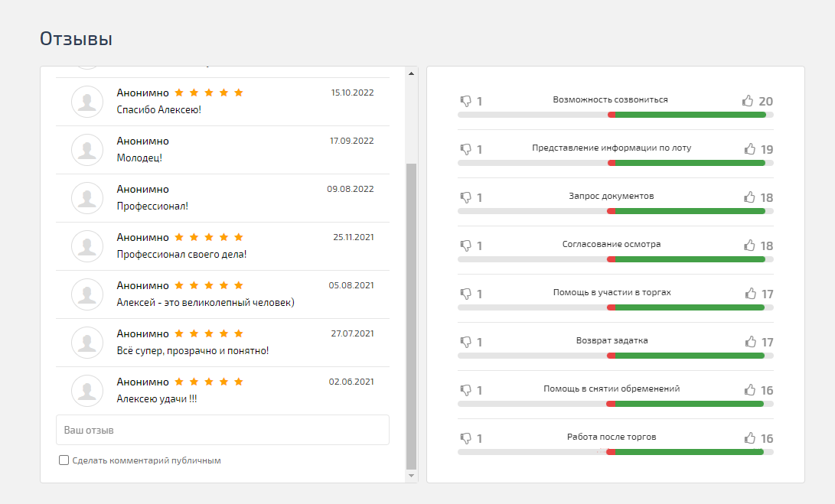Enable Сделать комментарий публичным checkbox
This screenshot has width=835, height=504.
click(x=64, y=460)
